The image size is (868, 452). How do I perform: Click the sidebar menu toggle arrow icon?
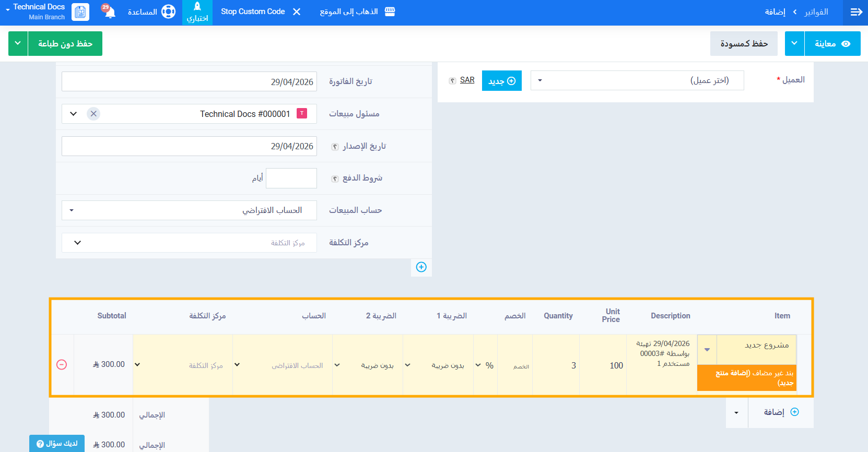[856, 12]
